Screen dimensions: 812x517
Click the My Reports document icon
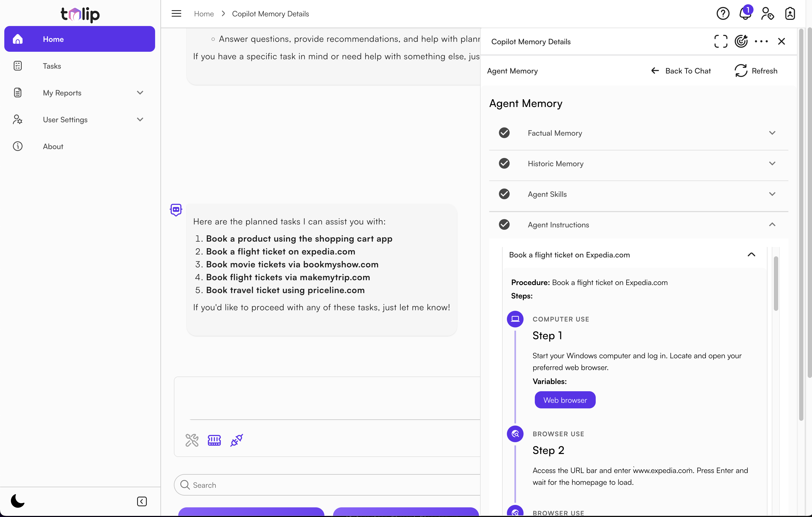[x=17, y=92]
